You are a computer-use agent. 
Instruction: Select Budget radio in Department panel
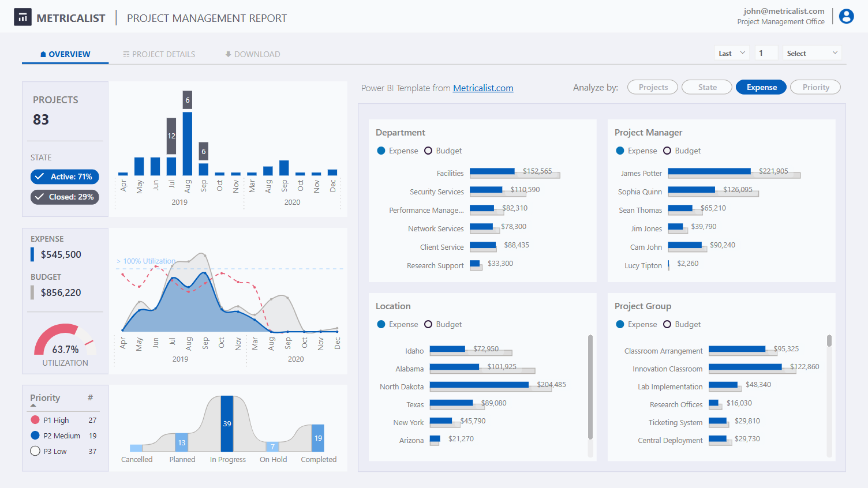point(428,151)
